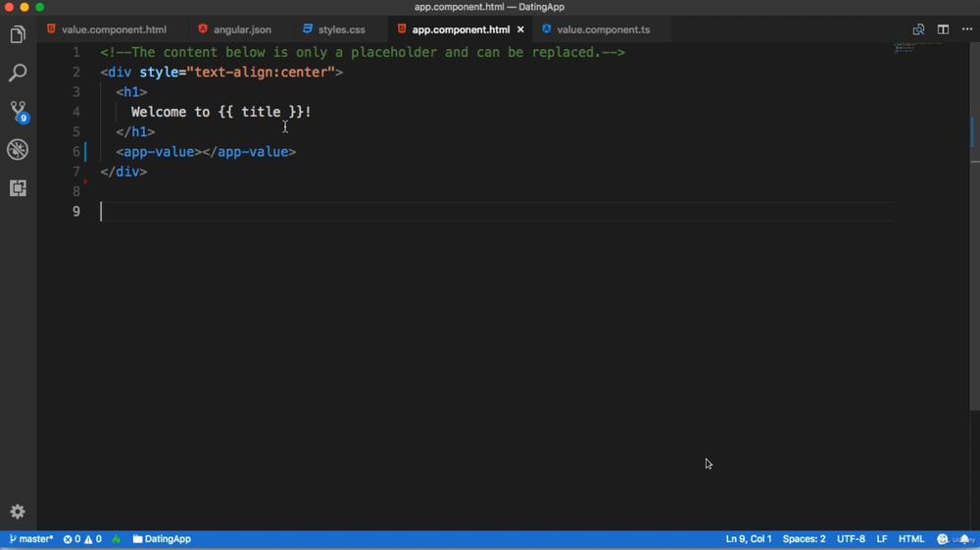Open the errors and warnings count
Image resolution: width=980 pixels, height=550 pixels.
tap(82, 539)
